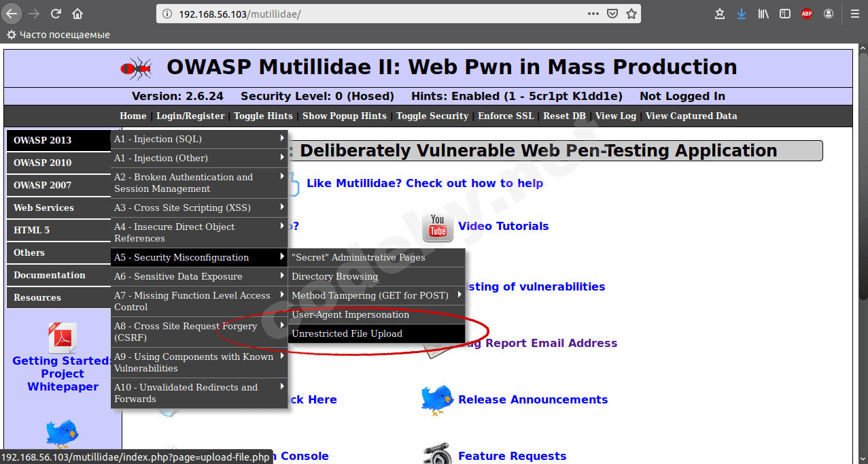Click the Release Announcements bird icon
This screenshot has width=868, height=464.
[x=437, y=400]
